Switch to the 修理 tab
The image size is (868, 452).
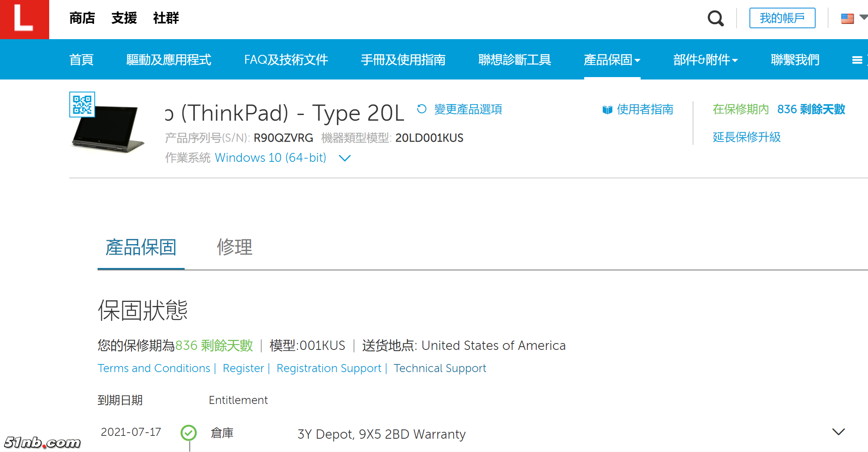coord(235,247)
